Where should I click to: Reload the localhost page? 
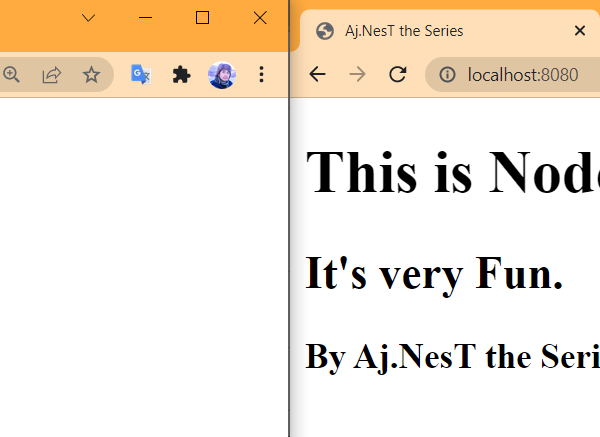(397, 74)
